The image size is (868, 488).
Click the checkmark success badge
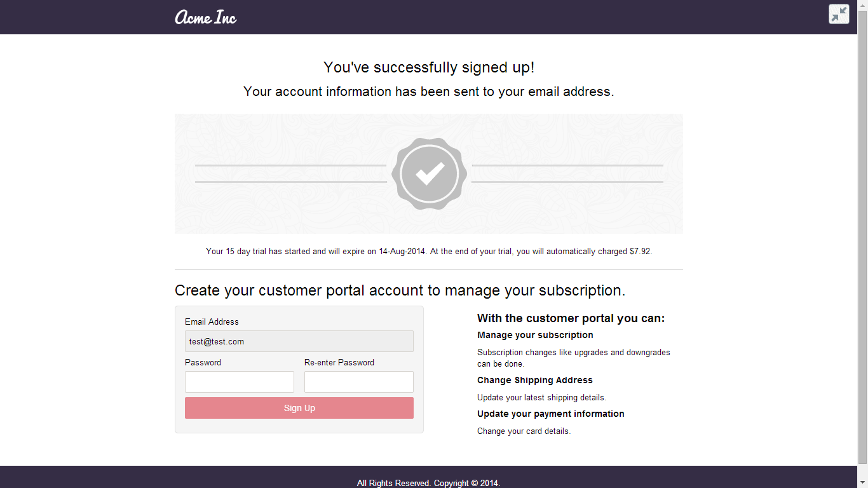click(430, 173)
